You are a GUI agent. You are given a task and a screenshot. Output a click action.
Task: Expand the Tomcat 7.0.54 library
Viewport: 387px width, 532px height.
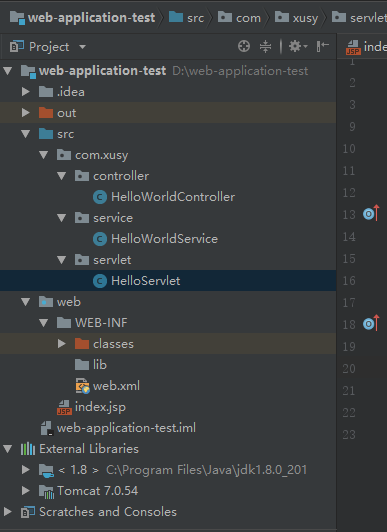click(x=25, y=490)
